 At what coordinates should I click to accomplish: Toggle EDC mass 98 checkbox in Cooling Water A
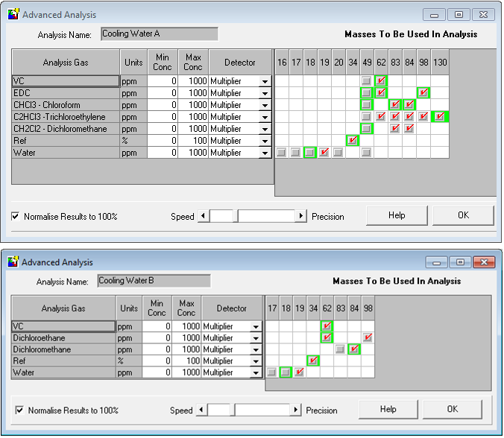click(423, 93)
